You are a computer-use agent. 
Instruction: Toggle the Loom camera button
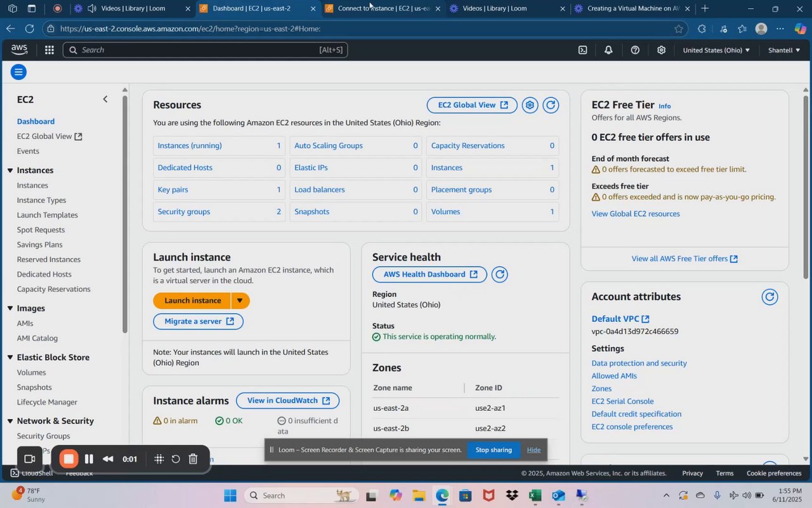tap(29, 459)
